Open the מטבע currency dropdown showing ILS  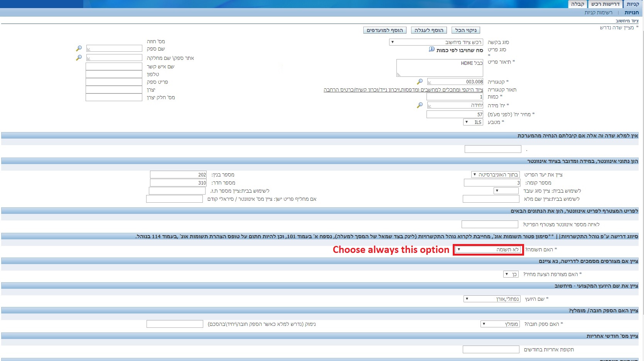point(473,122)
